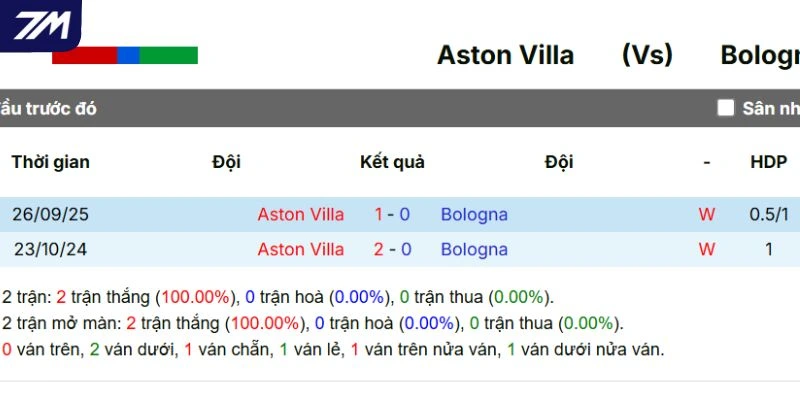Click the W result in 26/09/25 row
Screen dimensions: 800x400
click(707, 214)
